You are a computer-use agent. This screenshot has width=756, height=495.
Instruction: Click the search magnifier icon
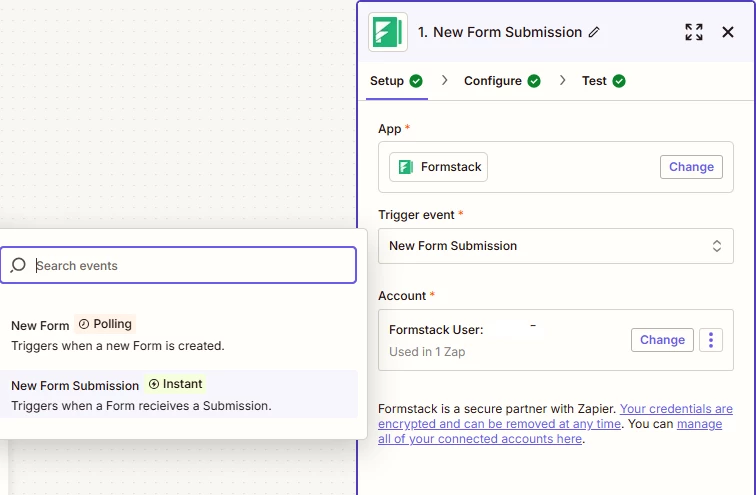[18, 265]
